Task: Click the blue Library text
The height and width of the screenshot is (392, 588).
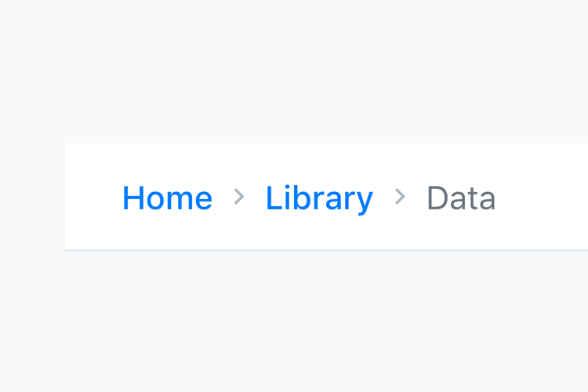Action: tap(319, 198)
